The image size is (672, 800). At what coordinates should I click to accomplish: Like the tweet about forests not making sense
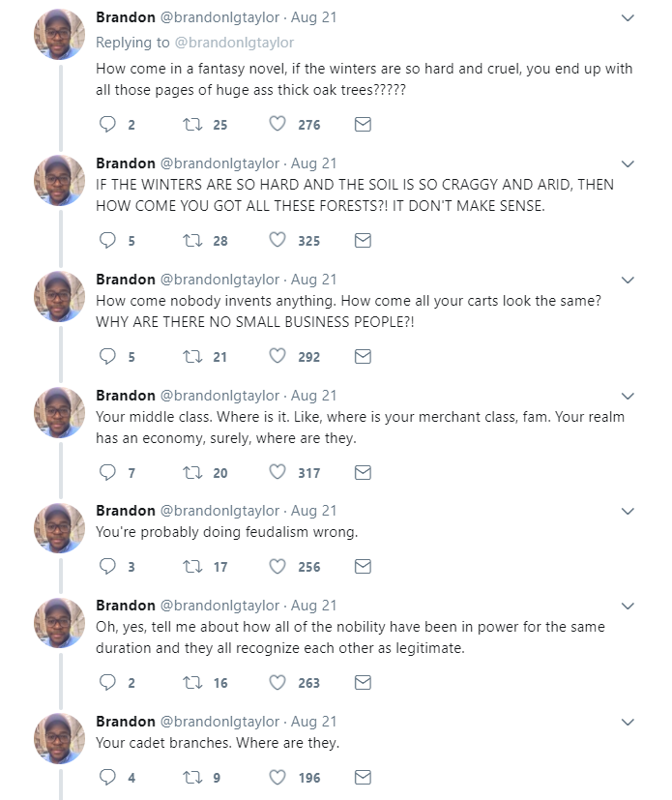click(278, 241)
